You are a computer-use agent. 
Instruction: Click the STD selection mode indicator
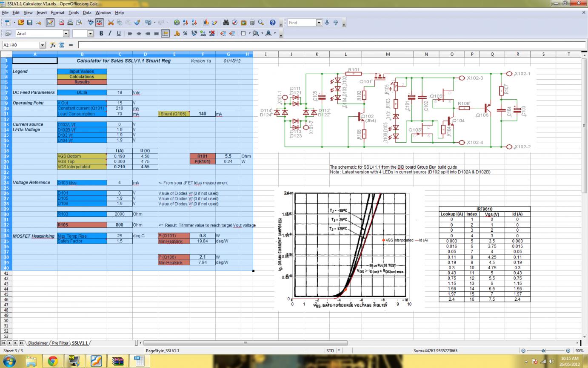pos(330,351)
